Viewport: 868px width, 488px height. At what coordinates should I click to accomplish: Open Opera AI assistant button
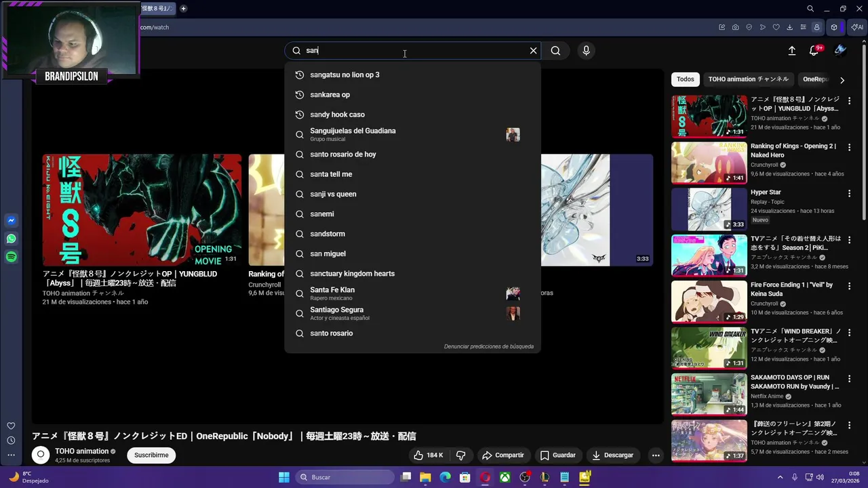856,27
